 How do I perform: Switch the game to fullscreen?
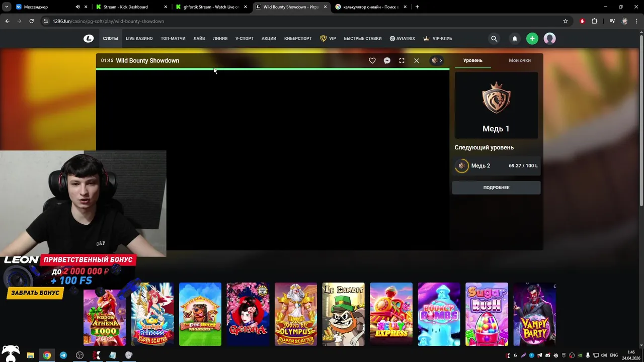401,60
